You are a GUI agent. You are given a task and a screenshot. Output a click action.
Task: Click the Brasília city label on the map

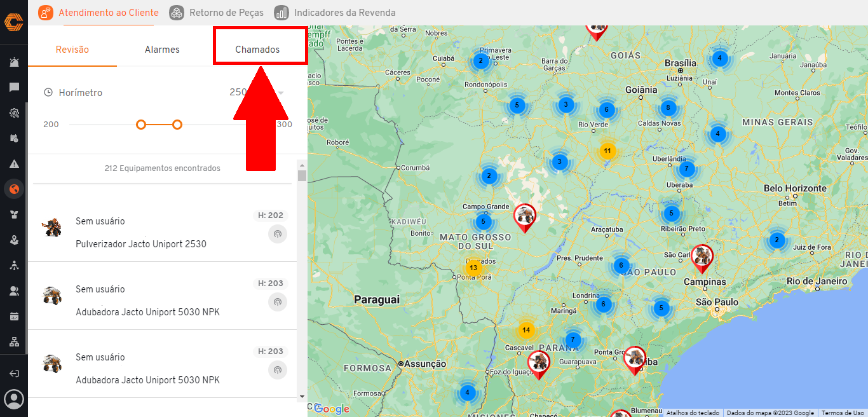tap(681, 63)
